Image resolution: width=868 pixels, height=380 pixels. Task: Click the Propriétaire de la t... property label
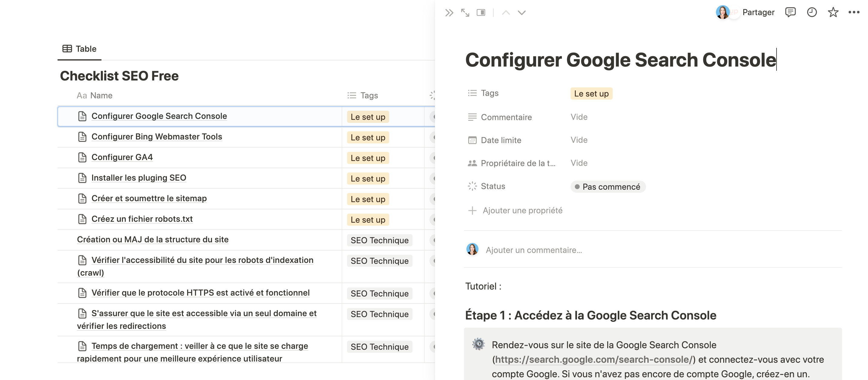tap(512, 163)
